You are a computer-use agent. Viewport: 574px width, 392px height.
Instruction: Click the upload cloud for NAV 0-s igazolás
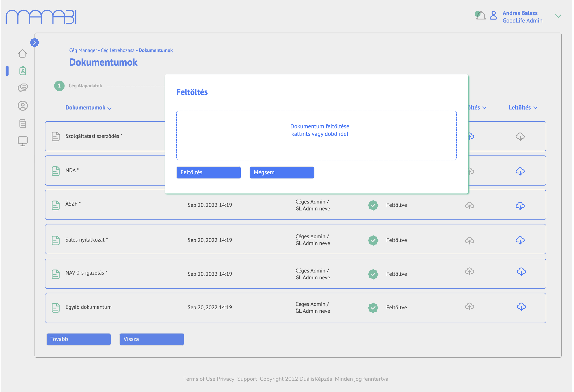469,271
